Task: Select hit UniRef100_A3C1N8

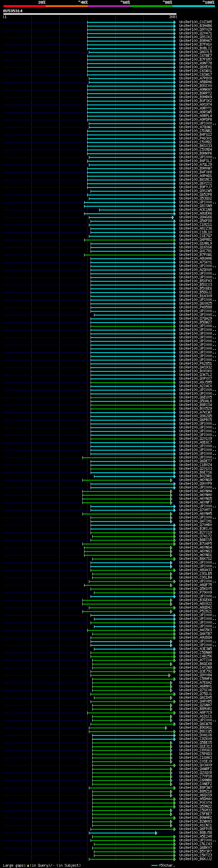Action: coord(196,210)
